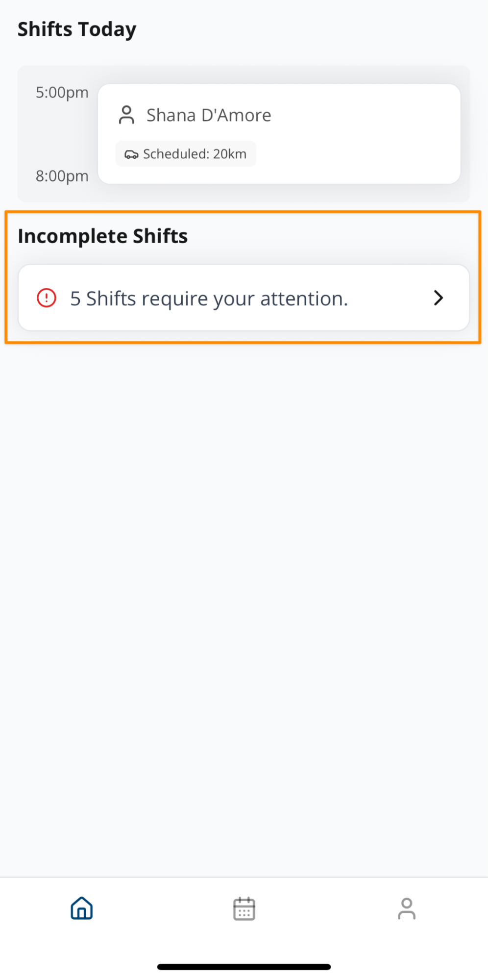Viewport: 488px width, 980px height.
Task: Switch to the calendar schedule tab
Action: 244,908
